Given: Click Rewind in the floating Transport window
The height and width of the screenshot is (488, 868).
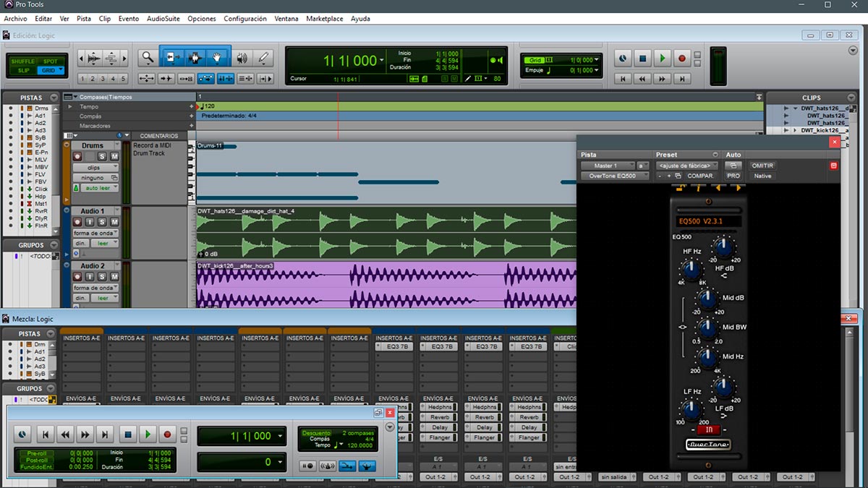Looking at the screenshot, I should [65, 435].
